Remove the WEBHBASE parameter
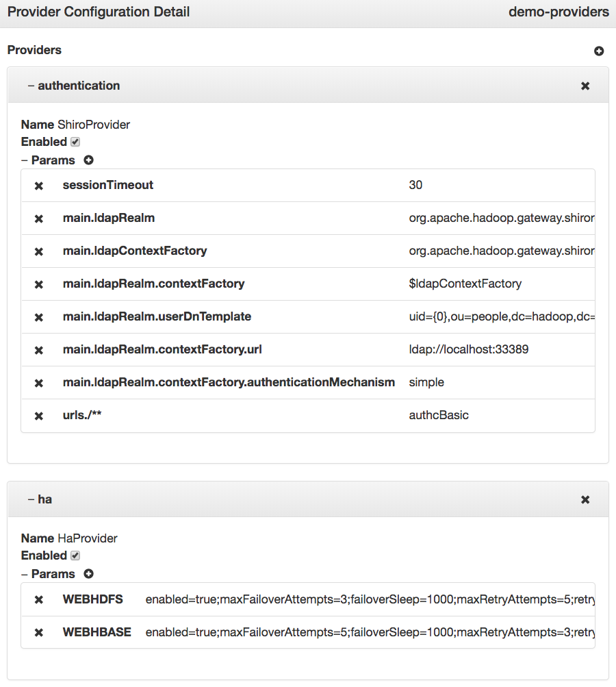The height and width of the screenshot is (687, 616). [x=38, y=632]
